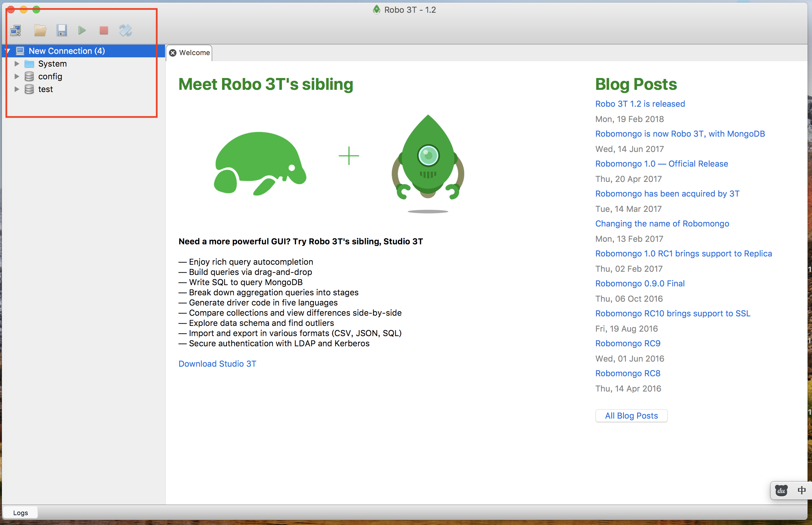The height and width of the screenshot is (525, 812).
Task: Click the Blog Posts heading
Action: [x=636, y=84]
